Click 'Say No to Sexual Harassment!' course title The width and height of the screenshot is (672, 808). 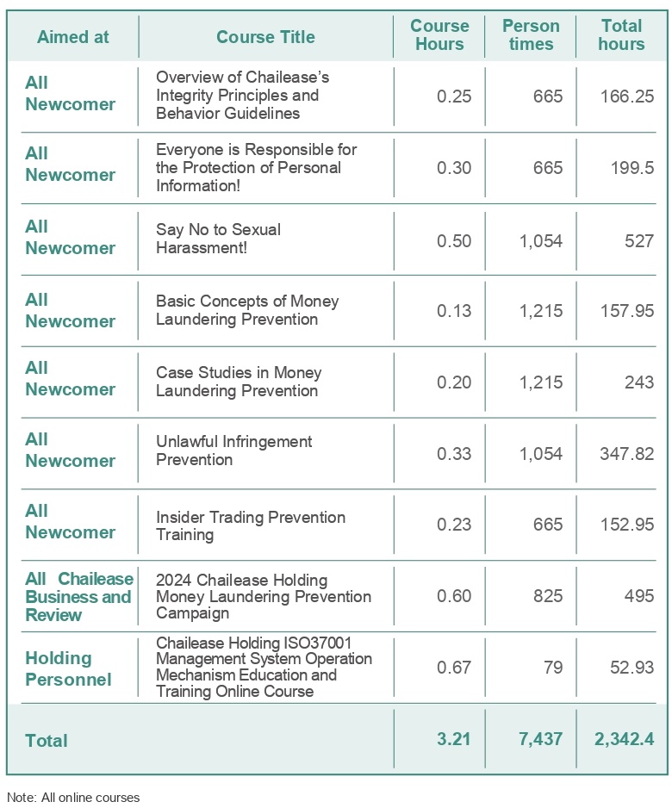(x=219, y=239)
